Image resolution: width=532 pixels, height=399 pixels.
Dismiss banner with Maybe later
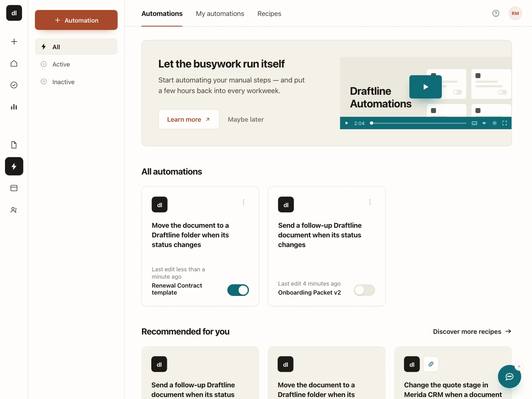coord(246,119)
